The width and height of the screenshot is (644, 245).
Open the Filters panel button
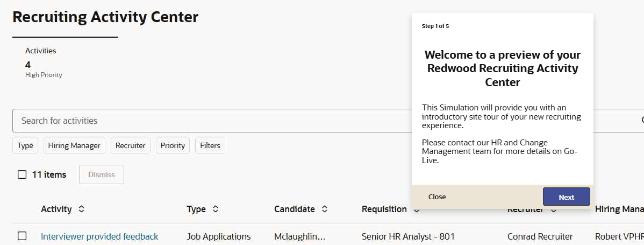pos(210,145)
